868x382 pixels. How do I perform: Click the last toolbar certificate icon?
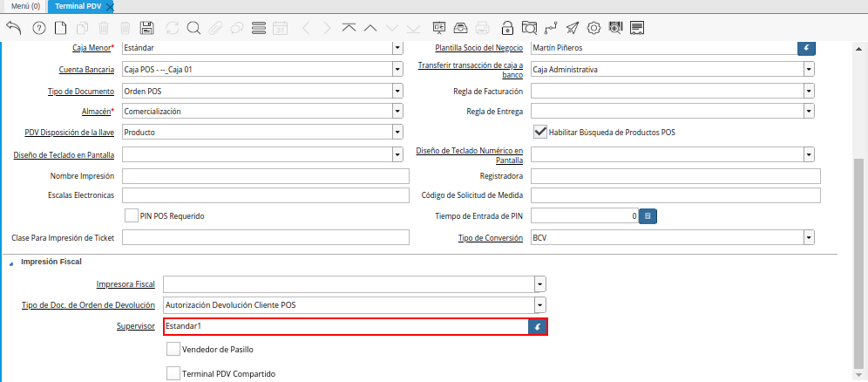(x=636, y=28)
